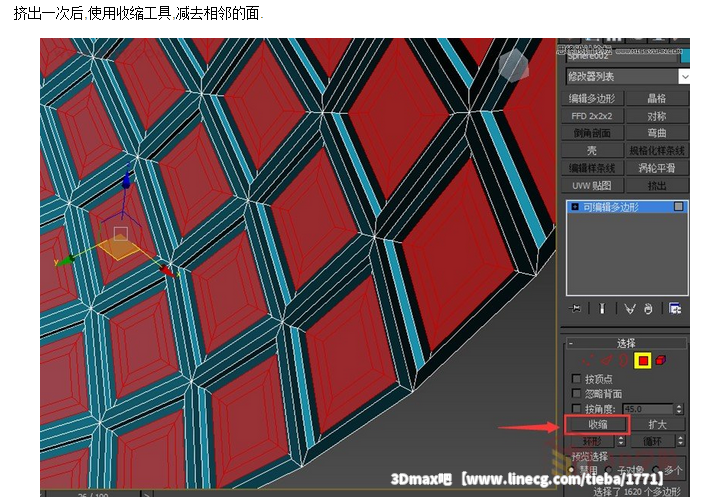Click the FFD 2x2x2 modifier button
This screenshot has height=498, width=703.
click(592, 116)
